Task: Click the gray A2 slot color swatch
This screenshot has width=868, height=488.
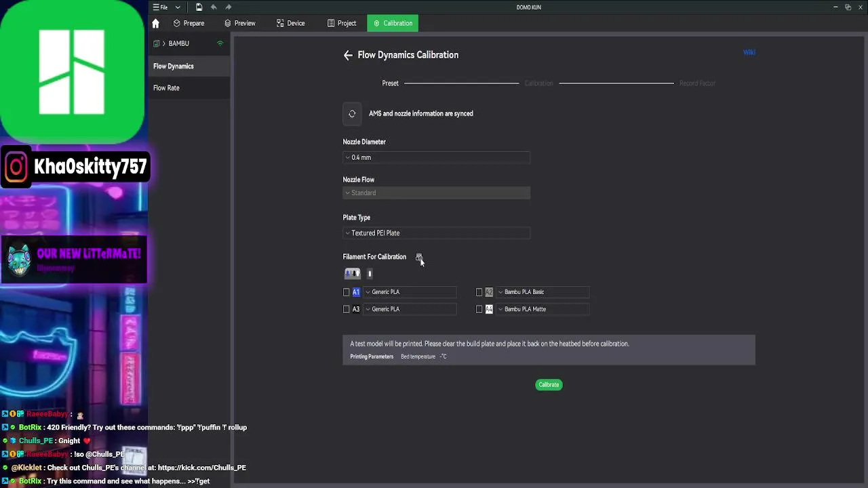Action: pyautogui.click(x=489, y=292)
